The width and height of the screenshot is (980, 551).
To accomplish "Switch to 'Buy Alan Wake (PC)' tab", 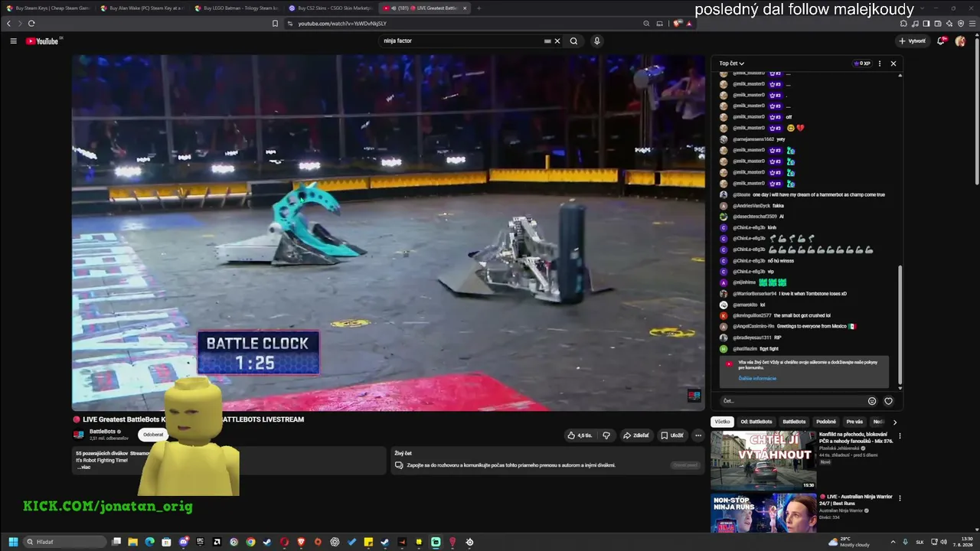I will point(142,8).
